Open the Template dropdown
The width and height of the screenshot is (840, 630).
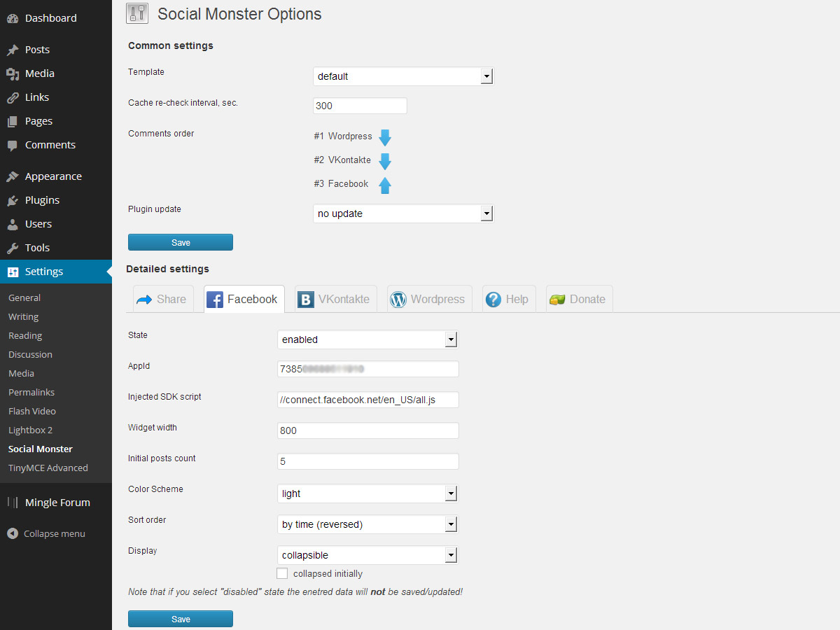pyautogui.click(x=403, y=76)
